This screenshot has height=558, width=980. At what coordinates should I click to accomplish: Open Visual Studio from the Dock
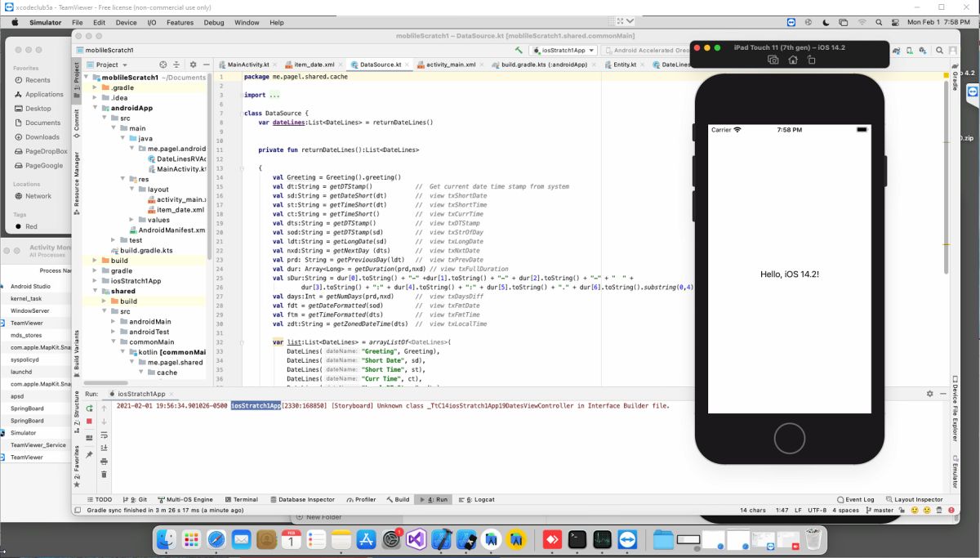416,539
